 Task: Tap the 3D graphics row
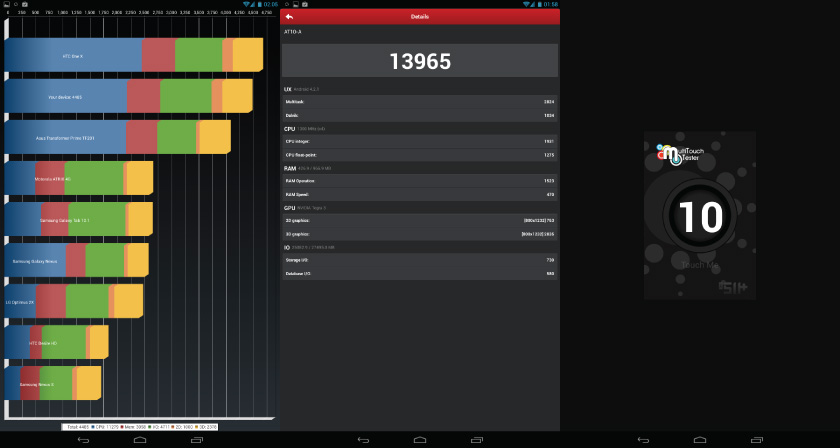pos(420,234)
